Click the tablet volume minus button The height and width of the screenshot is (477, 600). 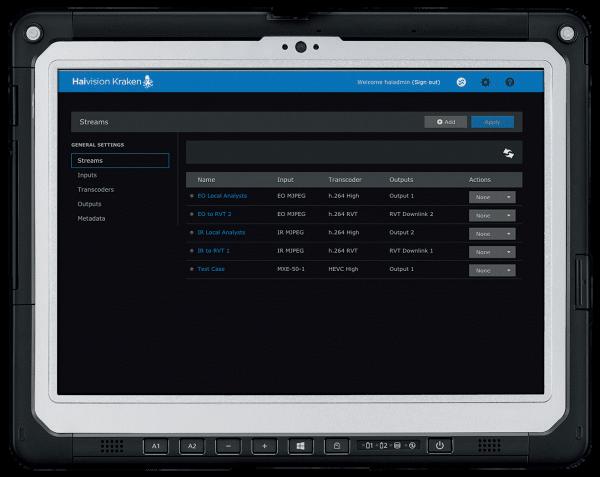pyautogui.click(x=228, y=446)
